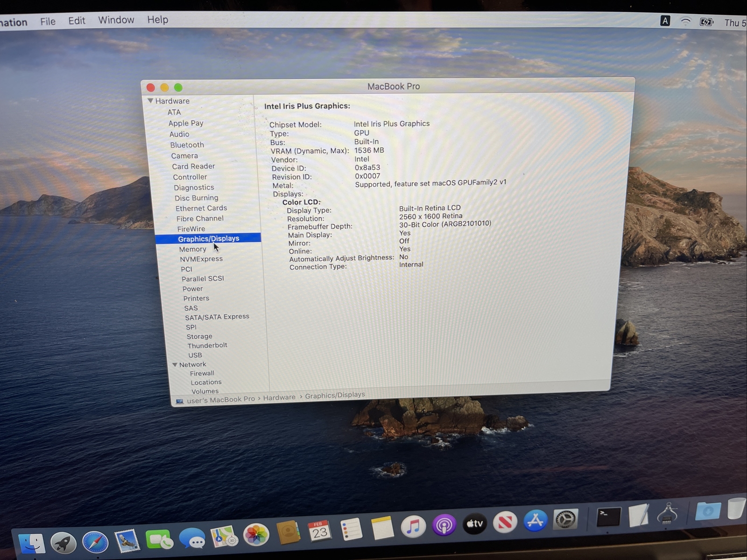Select Printers in the sidebar

[196, 298]
